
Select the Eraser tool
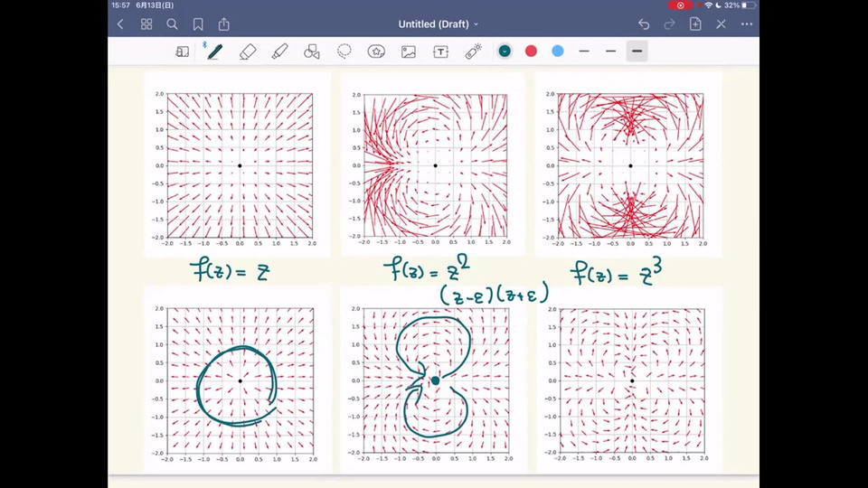point(248,52)
